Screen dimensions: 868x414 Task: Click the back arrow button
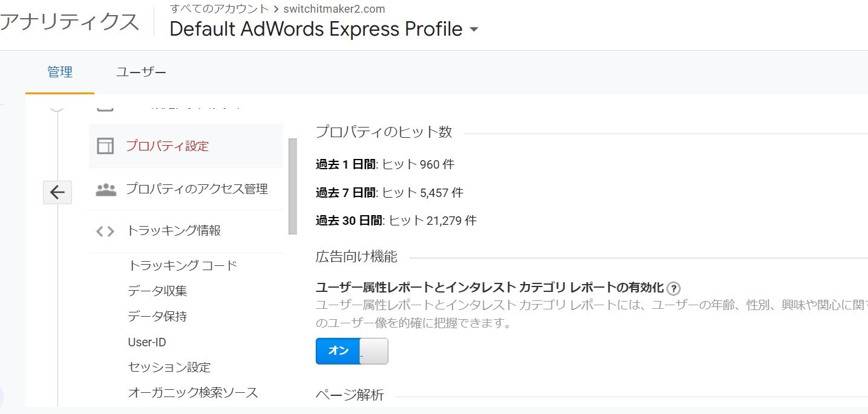pyautogui.click(x=57, y=193)
